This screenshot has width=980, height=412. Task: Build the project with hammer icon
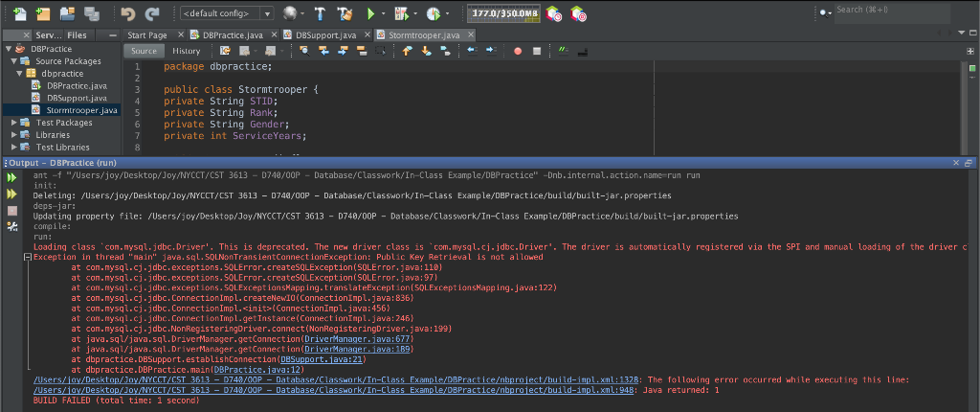click(x=320, y=13)
